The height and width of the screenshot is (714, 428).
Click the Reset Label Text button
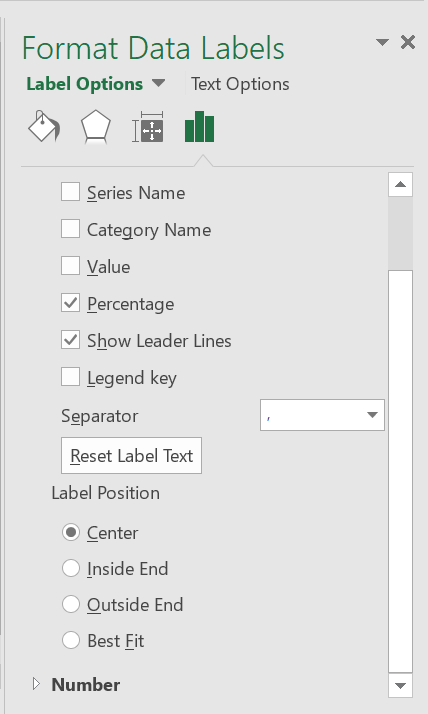(132, 456)
